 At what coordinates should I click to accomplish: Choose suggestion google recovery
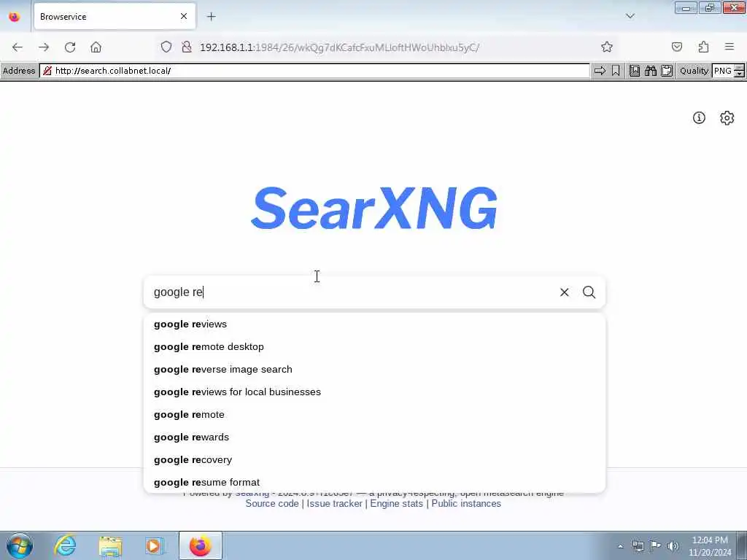(x=374, y=460)
